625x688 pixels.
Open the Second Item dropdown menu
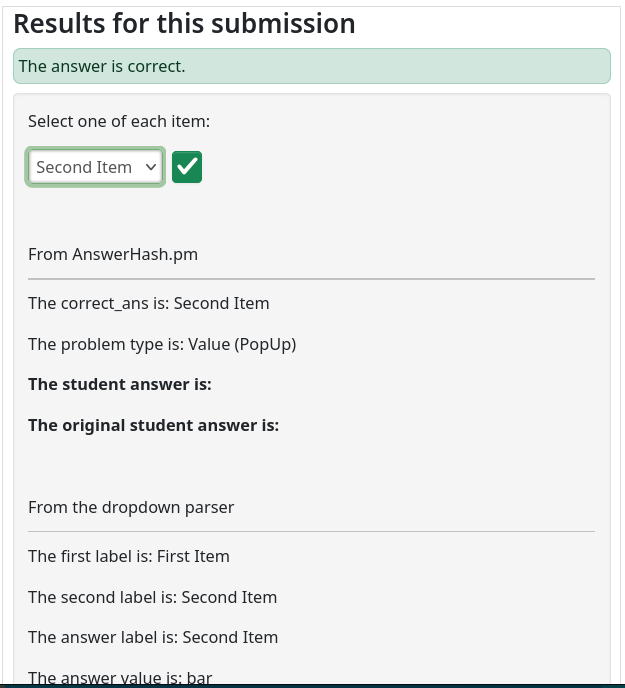coord(95,167)
